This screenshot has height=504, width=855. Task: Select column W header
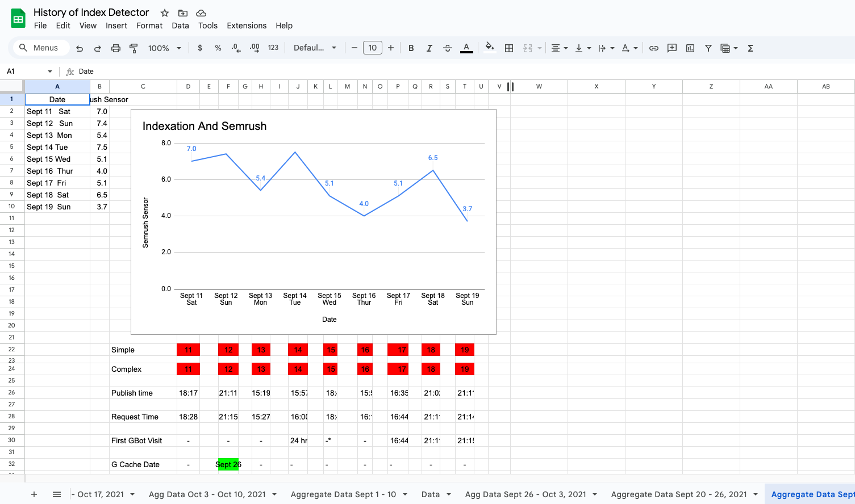click(x=539, y=86)
